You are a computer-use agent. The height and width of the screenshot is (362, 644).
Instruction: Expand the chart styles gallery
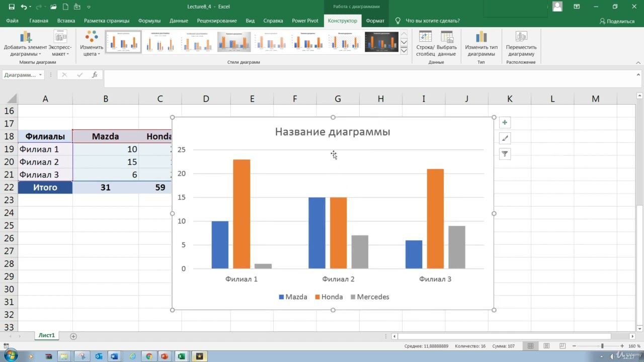(404, 51)
